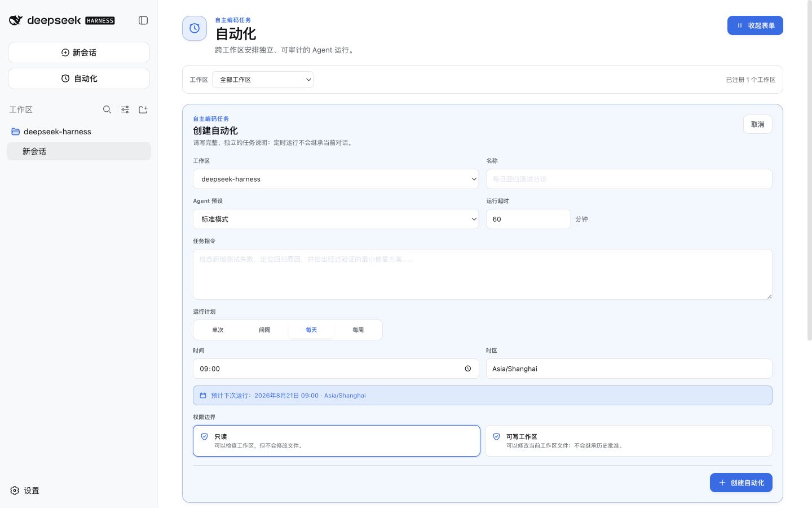Select 每天 schedule tab
Viewport: 812px width, 508px height.
point(311,330)
